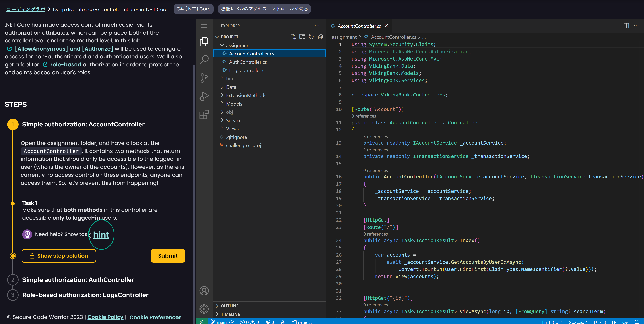Refresh the Explorer file tree
This screenshot has width=644, height=324.
pos(311,37)
